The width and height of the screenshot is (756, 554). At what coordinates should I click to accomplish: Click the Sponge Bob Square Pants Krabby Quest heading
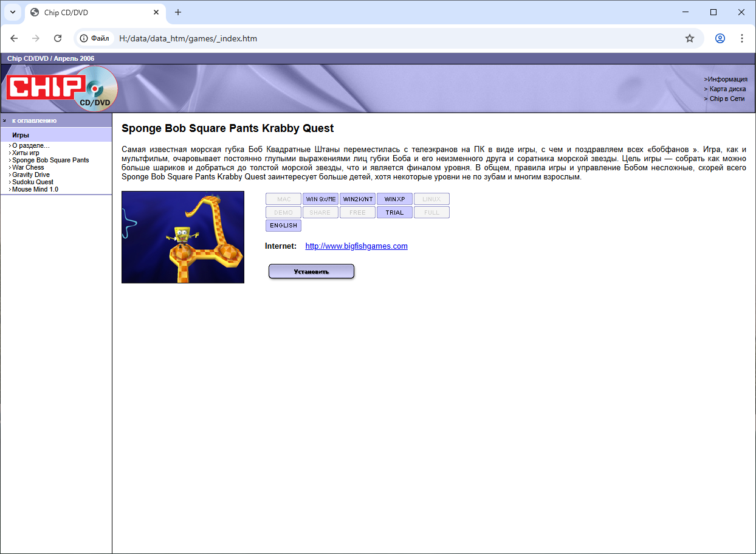pyautogui.click(x=228, y=128)
